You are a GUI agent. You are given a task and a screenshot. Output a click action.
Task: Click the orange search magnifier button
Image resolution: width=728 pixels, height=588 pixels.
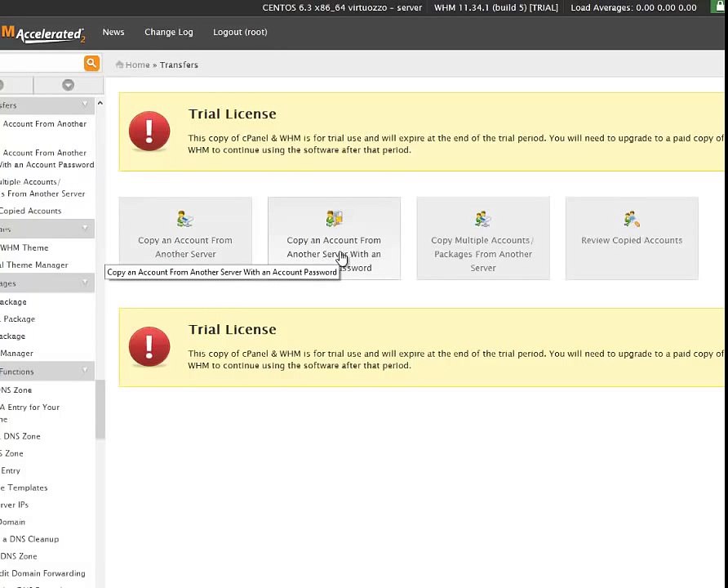pos(91,63)
